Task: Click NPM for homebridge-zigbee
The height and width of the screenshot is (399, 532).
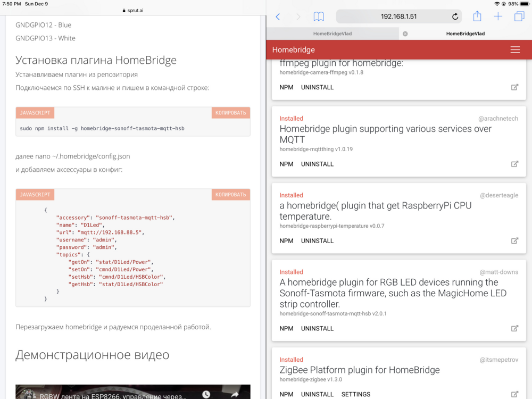Action: (x=286, y=394)
